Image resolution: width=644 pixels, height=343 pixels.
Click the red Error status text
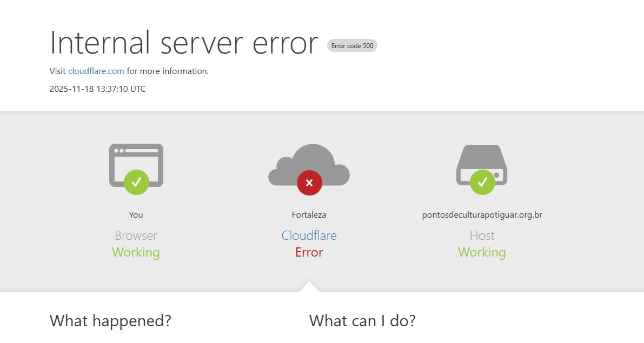tap(309, 252)
